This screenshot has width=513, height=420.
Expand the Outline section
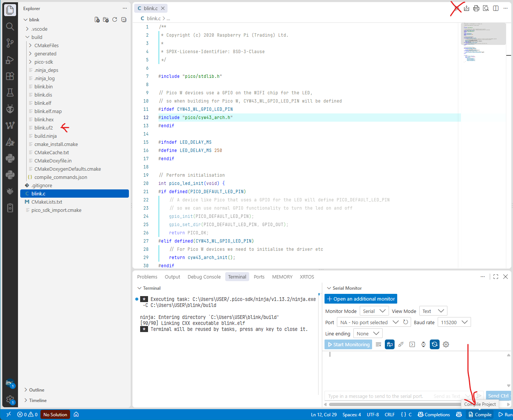36,390
